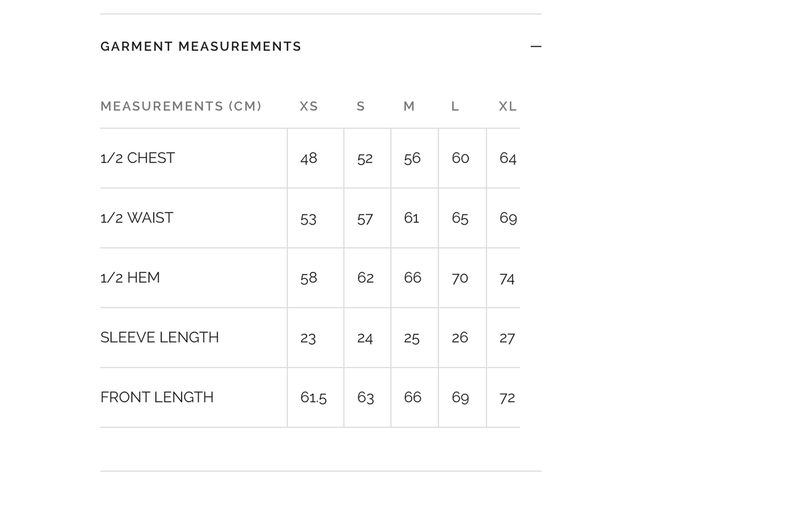Collapse the Garment Measurements section
Image resolution: width=802 pixels, height=532 pixels.
click(535, 47)
